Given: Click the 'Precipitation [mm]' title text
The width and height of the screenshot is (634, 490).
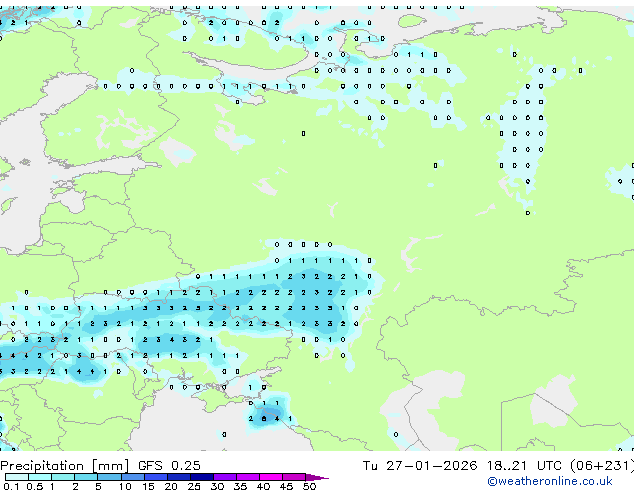Looking at the screenshot, I should [65, 466].
